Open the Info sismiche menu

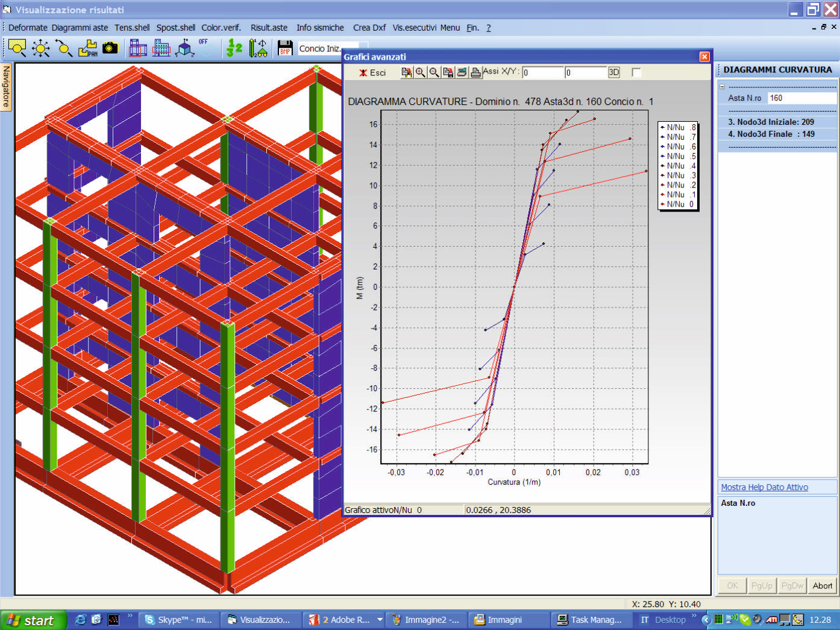(320, 28)
